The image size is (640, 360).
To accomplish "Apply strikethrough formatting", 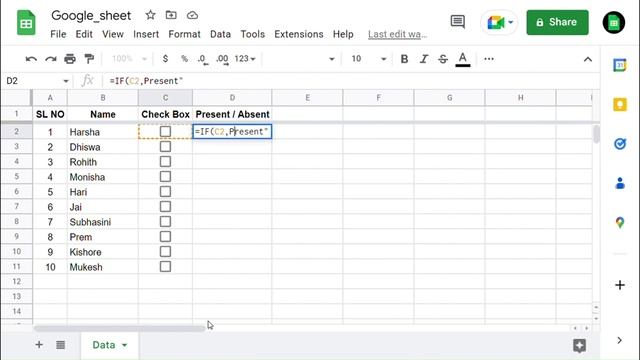I will [x=443, y=59].
